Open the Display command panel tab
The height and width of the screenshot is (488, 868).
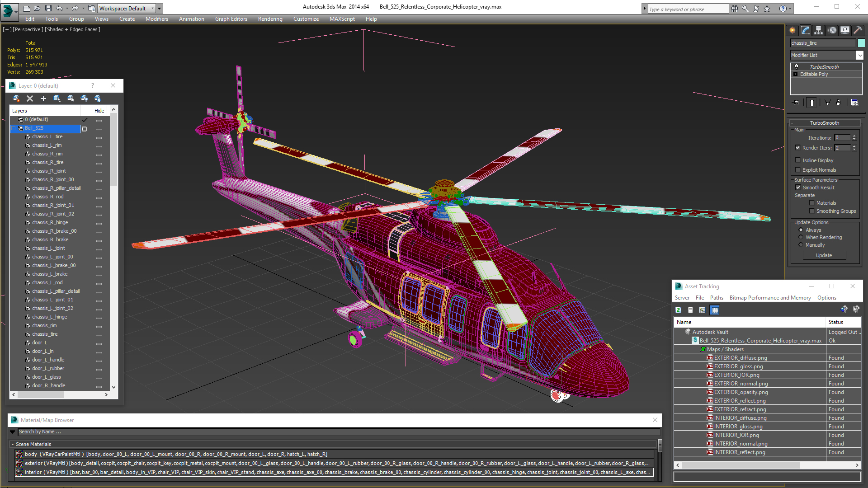(845, 30)
